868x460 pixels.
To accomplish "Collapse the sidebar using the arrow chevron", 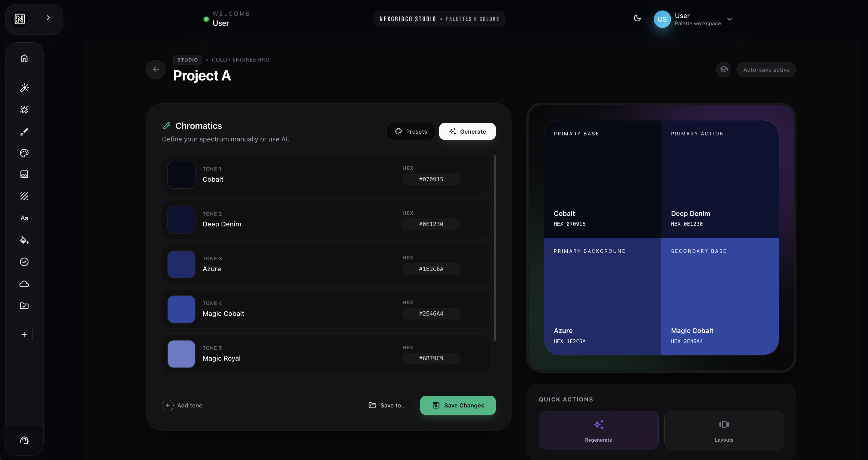I will point(48,17).
